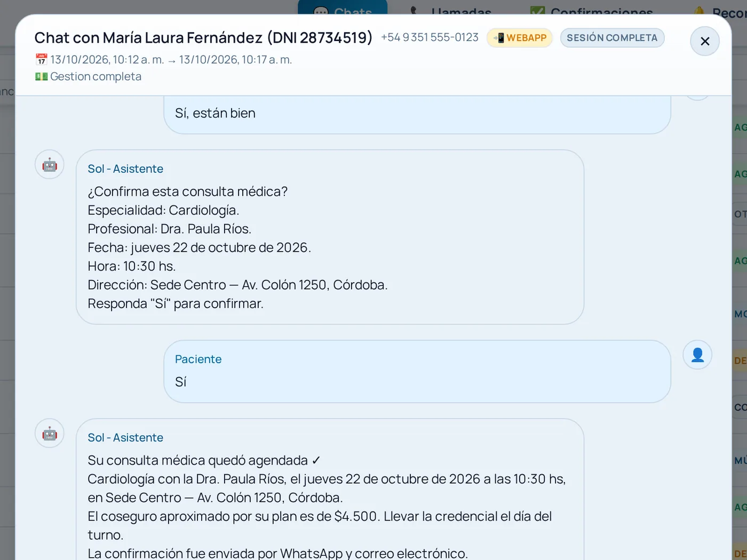Click the "Dirección: Sede Centro" address line
747x560 pixels.
238,285
